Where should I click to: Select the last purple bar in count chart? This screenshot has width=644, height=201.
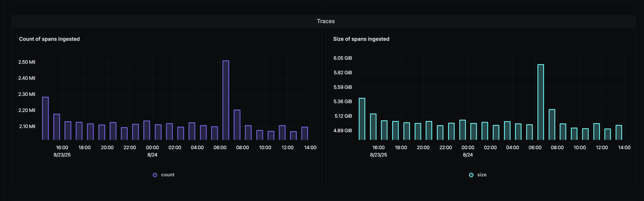[304, 133]
